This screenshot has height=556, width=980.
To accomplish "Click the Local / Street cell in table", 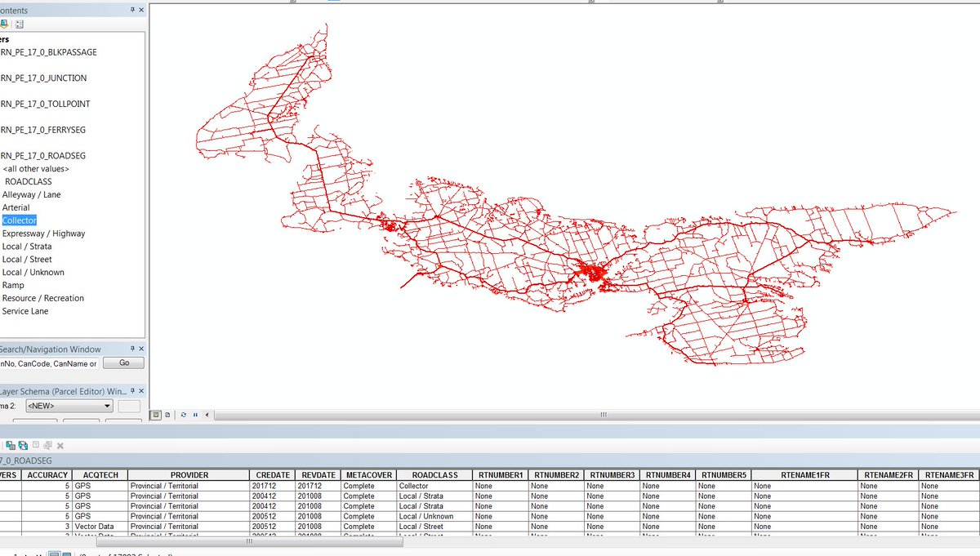I will 435,527.
